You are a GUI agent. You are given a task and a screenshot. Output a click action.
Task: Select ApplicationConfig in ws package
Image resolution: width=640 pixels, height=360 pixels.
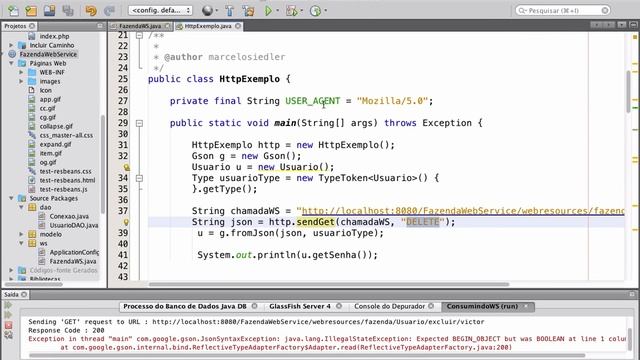click(74, 252)
